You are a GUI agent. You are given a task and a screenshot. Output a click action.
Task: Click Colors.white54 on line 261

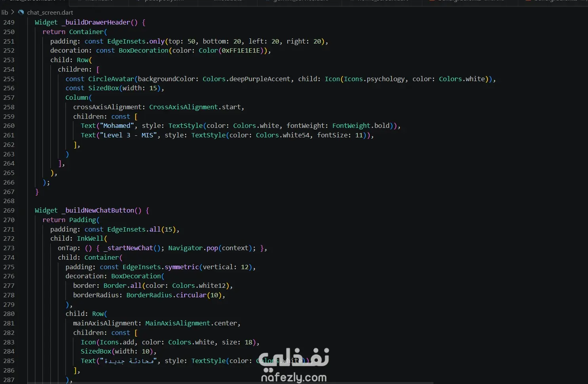[283, 135]
